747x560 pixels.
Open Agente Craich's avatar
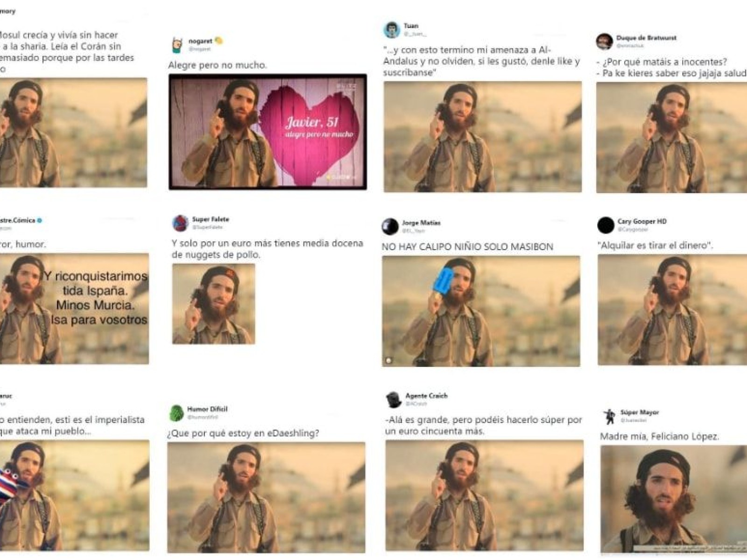393,399
